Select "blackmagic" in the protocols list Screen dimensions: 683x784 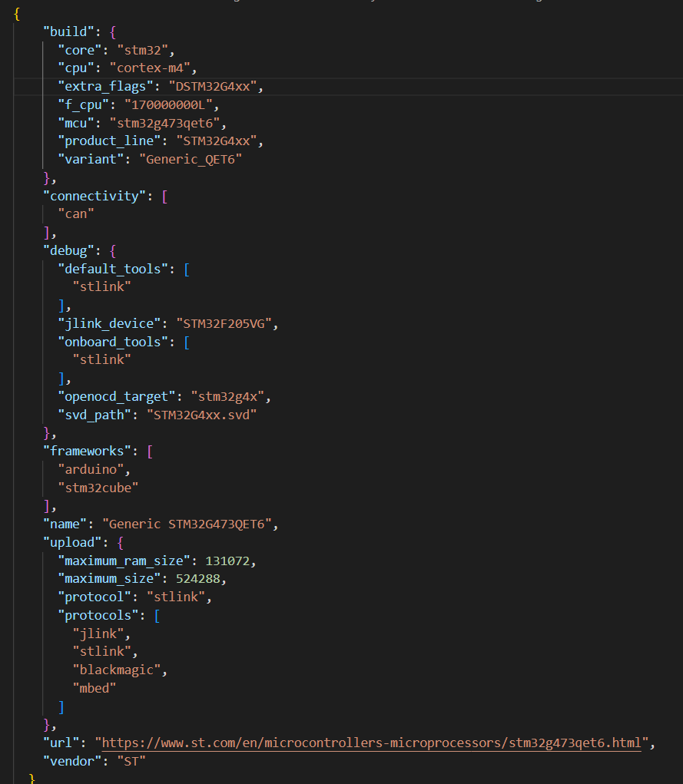[x=117, y=670]
